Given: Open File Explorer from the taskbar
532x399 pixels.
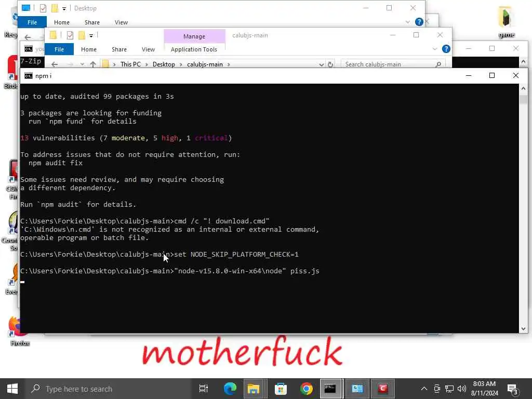Looking at the screenshot, I should coord(254,389).
